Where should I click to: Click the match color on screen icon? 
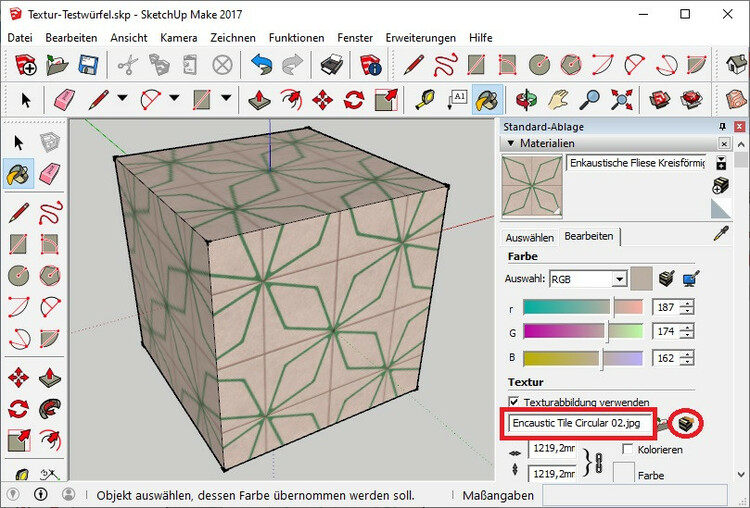690,279
